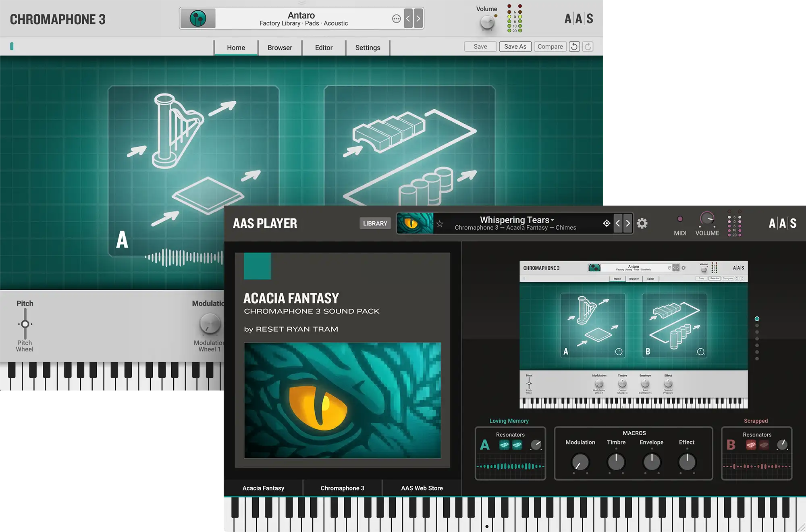
Task: Open the AAS Web Store tab
Action: coord(422,488)
